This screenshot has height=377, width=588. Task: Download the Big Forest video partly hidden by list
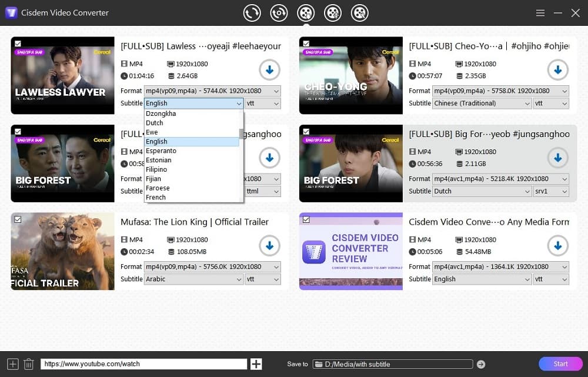(x=269, y=158)
